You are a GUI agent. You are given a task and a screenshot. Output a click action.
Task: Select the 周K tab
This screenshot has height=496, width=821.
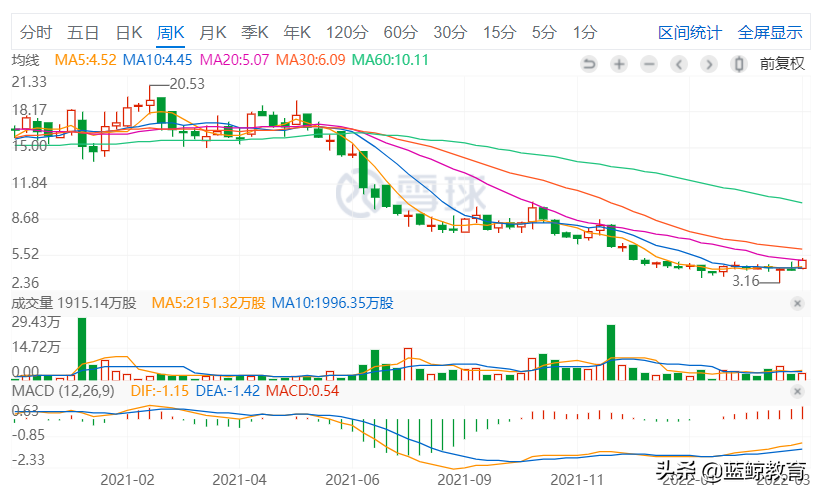171,32
